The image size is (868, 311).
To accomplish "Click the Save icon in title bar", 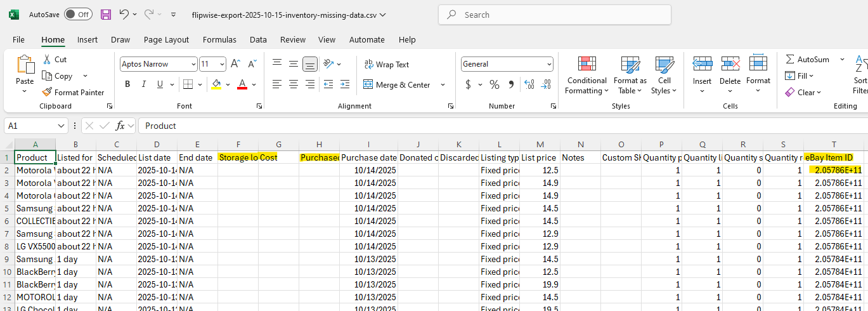I will coord(106,14).
